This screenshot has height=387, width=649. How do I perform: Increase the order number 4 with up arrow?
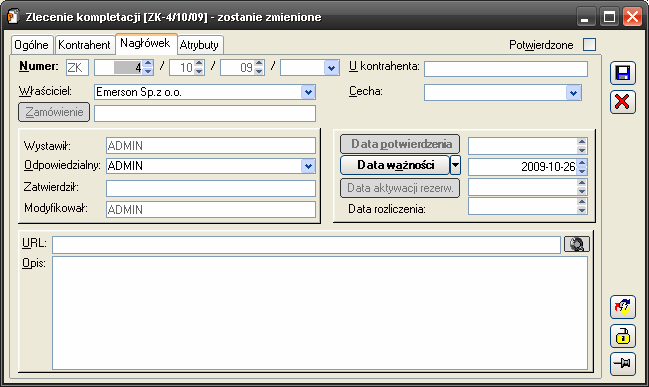click(x=148, y=64)
